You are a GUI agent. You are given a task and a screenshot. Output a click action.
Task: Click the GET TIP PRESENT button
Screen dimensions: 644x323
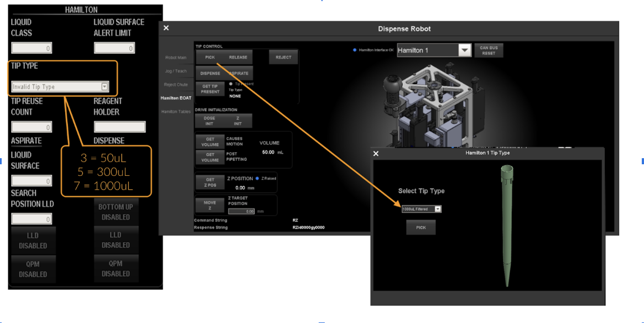pyautogui.click(x=210, y=89)
